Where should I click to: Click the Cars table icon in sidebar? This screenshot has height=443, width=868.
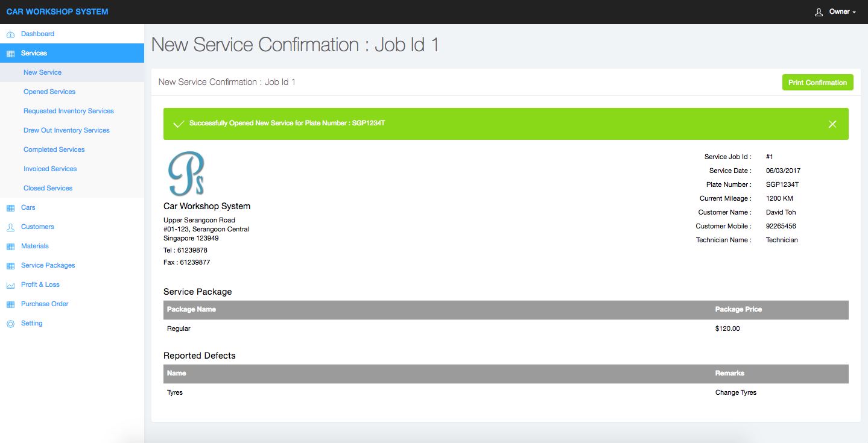pyautogui.click(x=10, y=208)
